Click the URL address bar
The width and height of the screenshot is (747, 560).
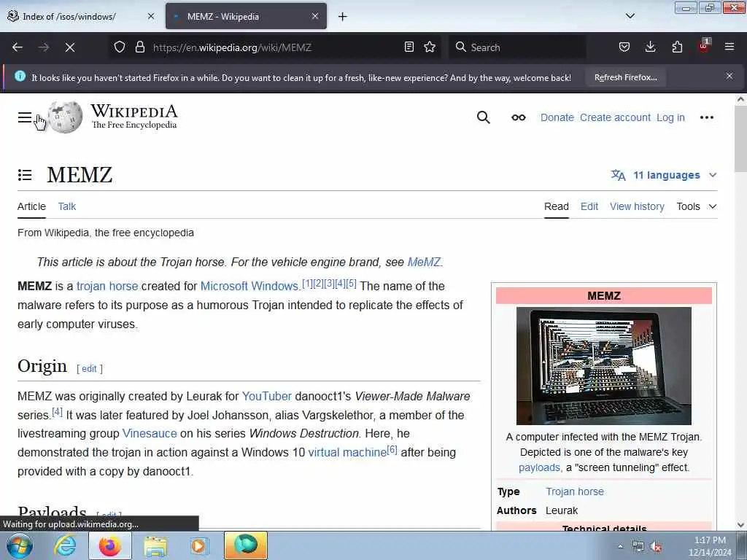276,47
